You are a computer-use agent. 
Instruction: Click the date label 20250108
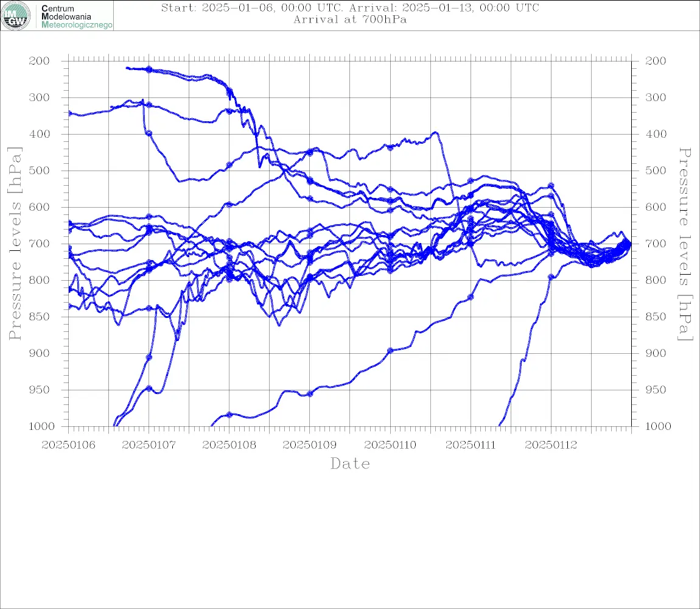click(x=229, y=445)
